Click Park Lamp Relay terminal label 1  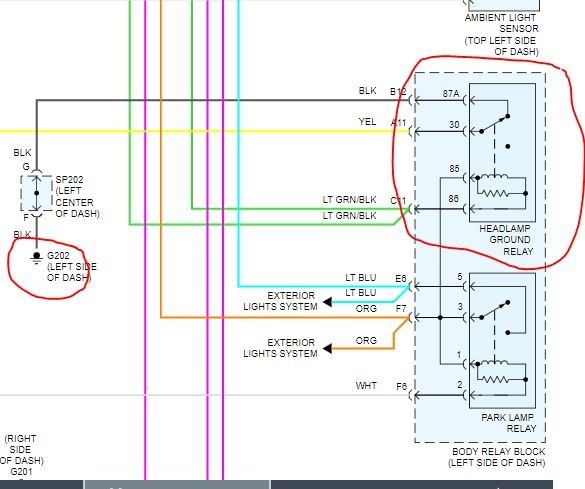[x=459, y=355]
